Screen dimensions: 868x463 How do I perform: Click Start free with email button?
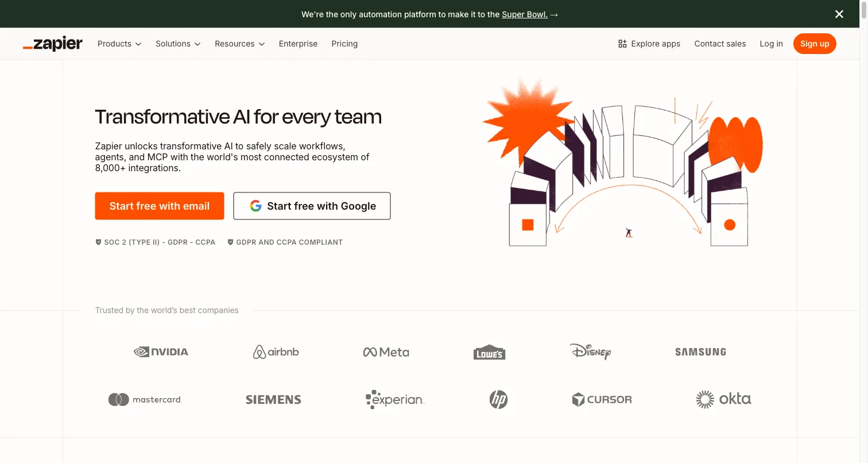tap(159, 206)
